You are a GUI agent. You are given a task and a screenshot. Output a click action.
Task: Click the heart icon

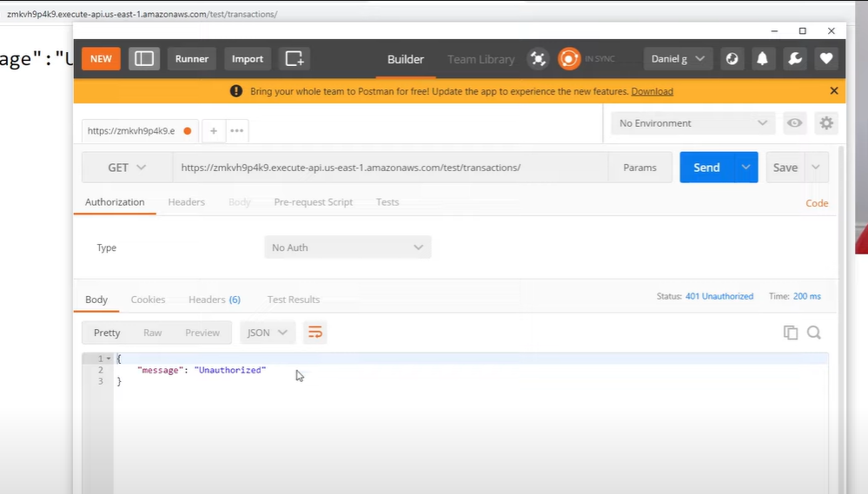(x=826, y=59)
